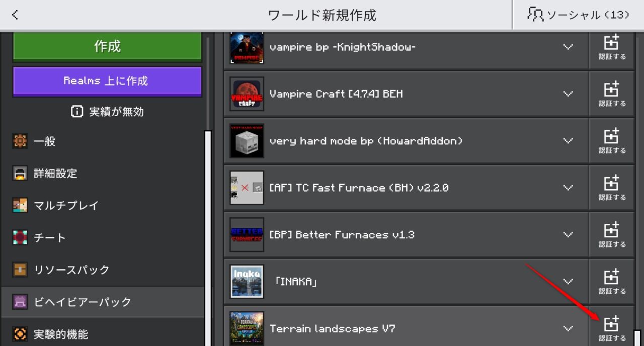Click the Terrain landscapes thumbnail
This screenshot has width=644, height=346.
(247, 328)
